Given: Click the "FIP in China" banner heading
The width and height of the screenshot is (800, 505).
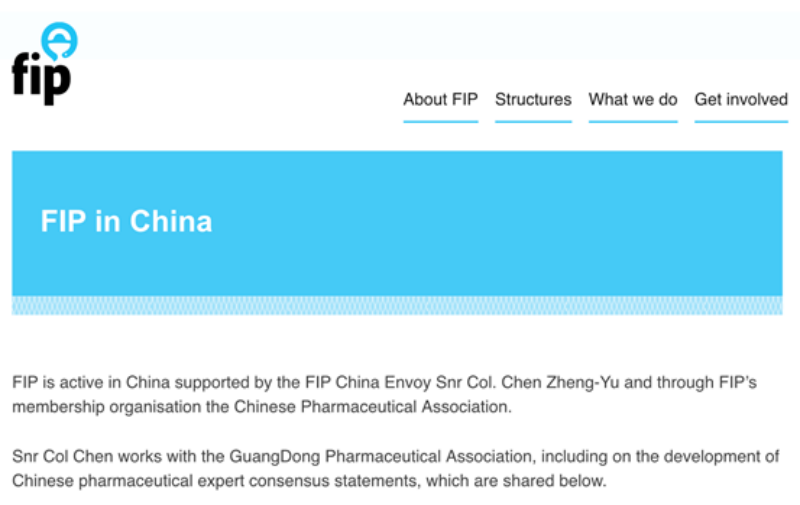Looking at the screenshot, I should pyautogui.click(x=126, y=221).
